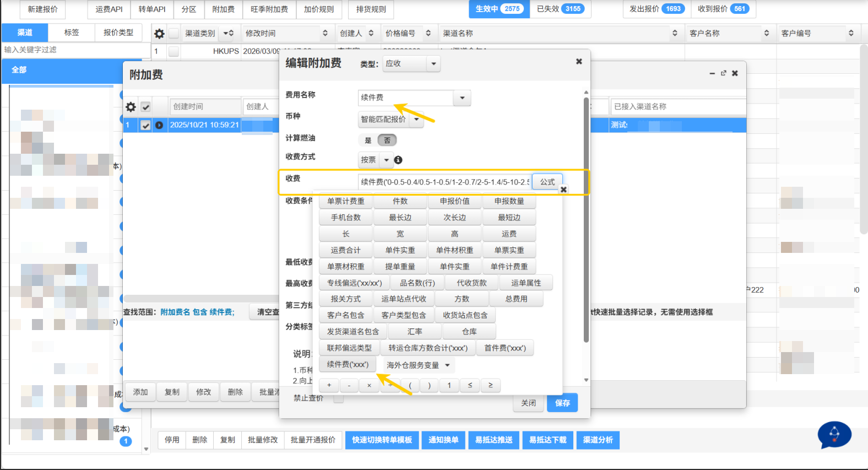The height and width of the screenshot is (470, 868).
Task: Click the 保存 button
Action: 562,403
